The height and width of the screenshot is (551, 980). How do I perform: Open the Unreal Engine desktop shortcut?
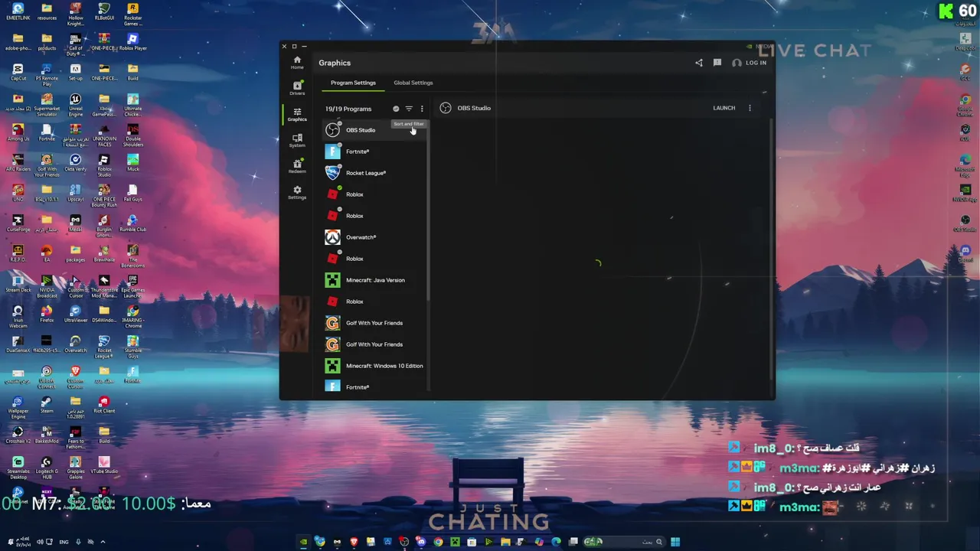tap(75, 105)
